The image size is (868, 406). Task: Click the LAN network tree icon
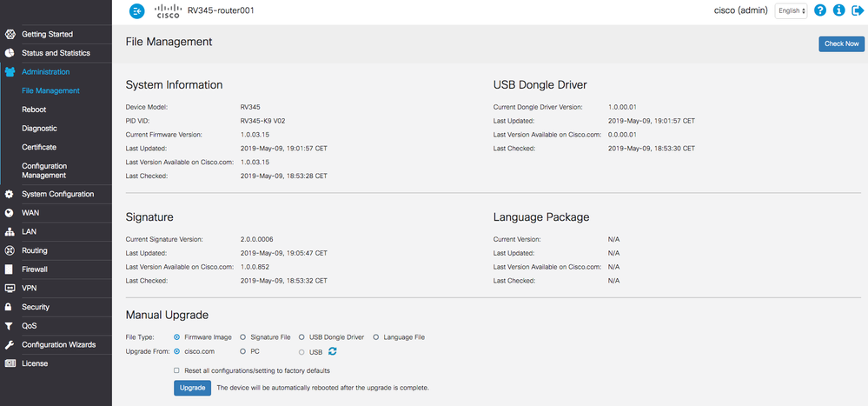point(9,232)
